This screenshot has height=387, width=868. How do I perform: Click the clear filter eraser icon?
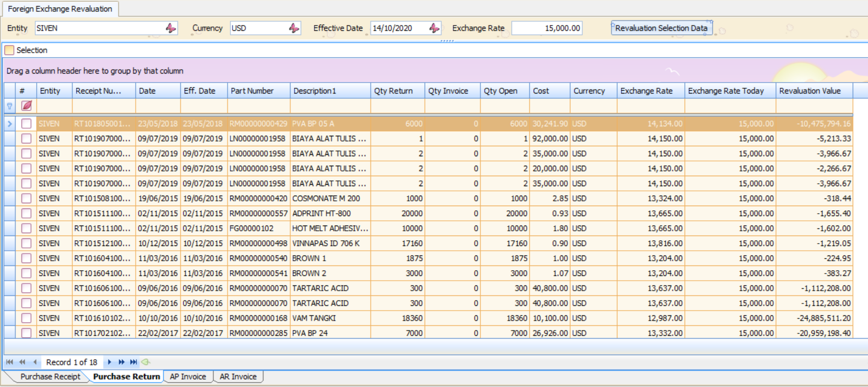(27, 105)
